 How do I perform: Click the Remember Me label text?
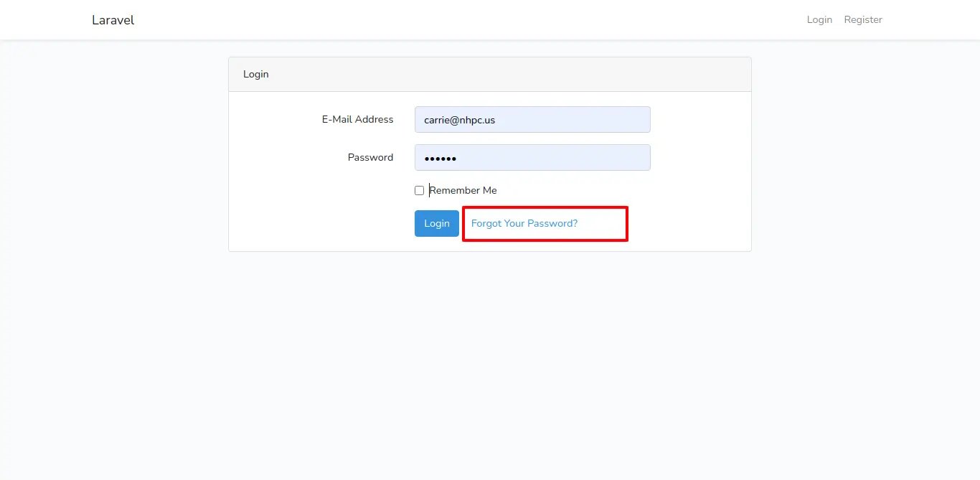(x=463, y=191)
